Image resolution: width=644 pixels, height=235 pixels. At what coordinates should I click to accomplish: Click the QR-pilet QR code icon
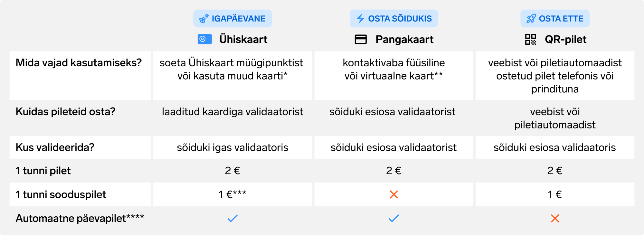click(530, 39)
